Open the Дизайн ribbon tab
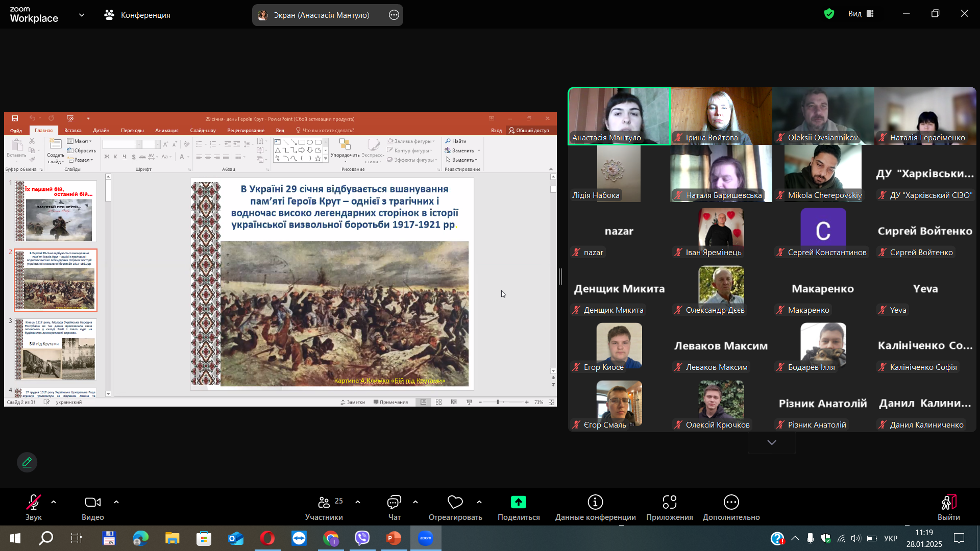This screenshot has height=551, width=980. click(101, 130)
